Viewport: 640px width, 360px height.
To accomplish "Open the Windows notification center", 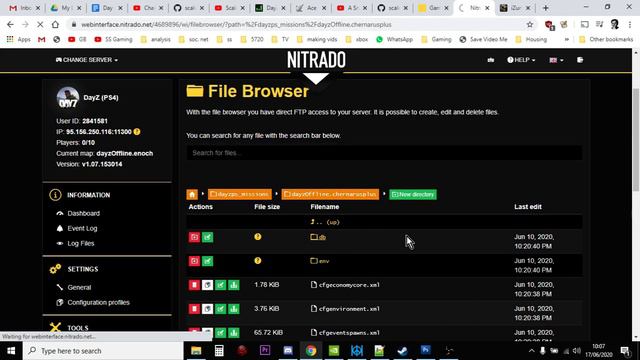I will pyautogui.click(x=625, y=351).
